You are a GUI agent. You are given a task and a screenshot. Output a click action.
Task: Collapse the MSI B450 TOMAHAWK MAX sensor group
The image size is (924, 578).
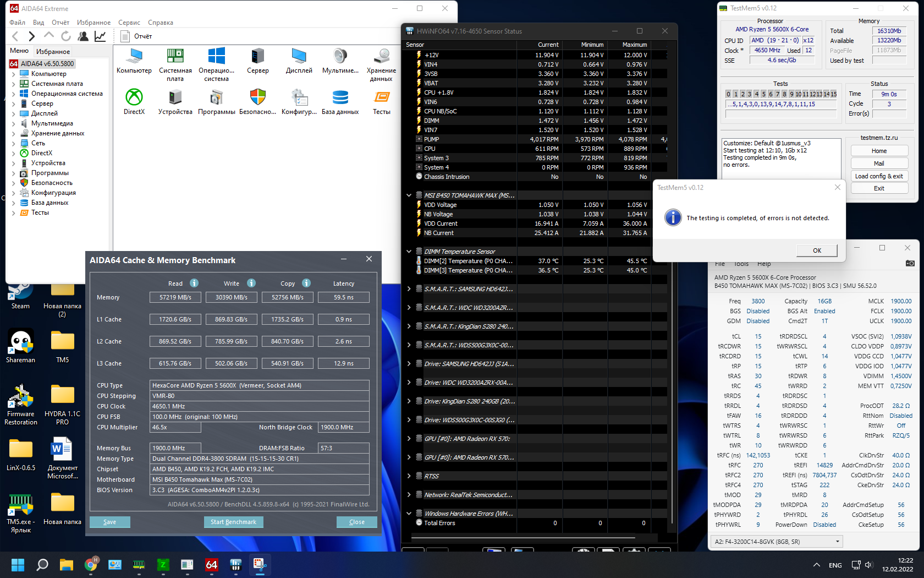coord(409,195)
